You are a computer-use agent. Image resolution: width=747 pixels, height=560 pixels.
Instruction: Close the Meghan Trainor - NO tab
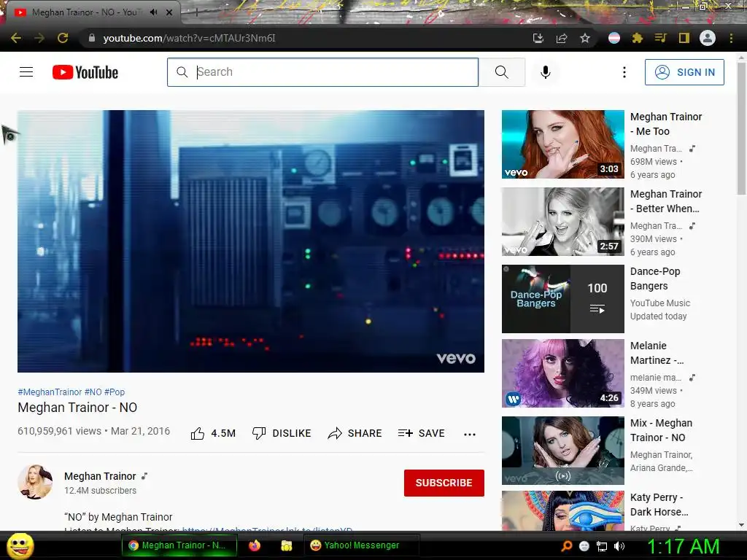coord(169,12)
